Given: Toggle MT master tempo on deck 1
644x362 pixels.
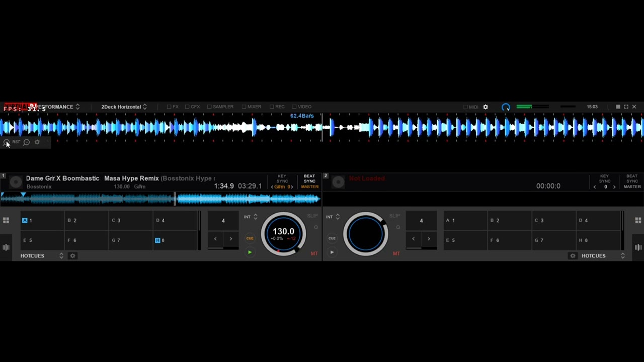Looking at the screenshot, I should 314,253.
